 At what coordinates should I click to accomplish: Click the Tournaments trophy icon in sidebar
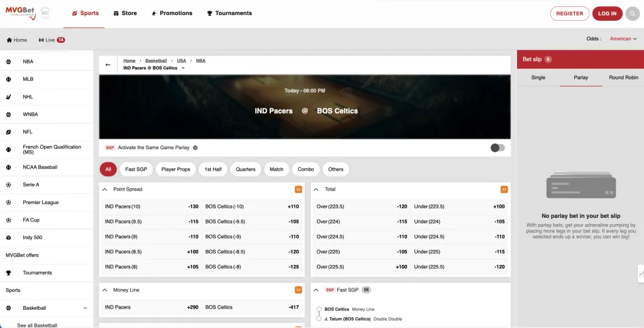point(8,273)
